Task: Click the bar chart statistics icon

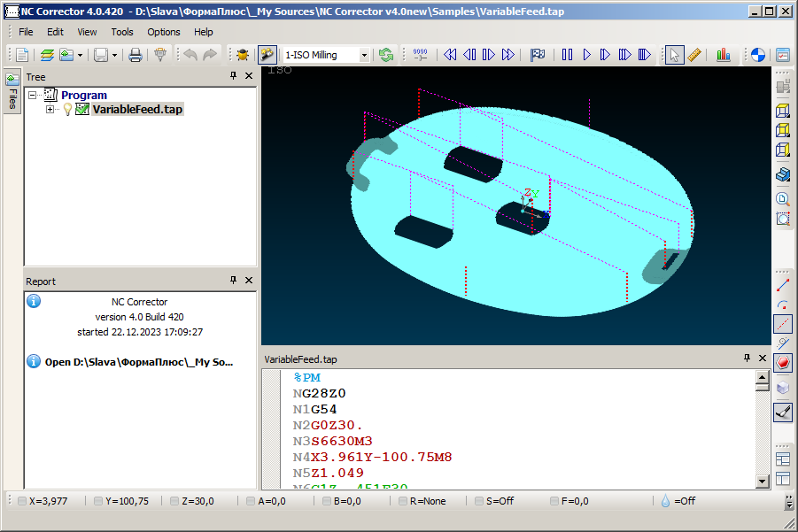Action: (724, 55)
